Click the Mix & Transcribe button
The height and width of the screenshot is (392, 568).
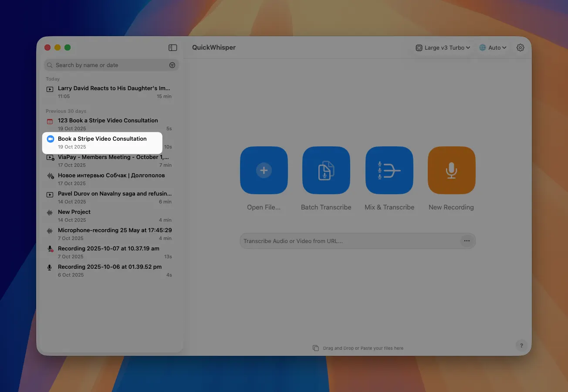tap(389, 170)
